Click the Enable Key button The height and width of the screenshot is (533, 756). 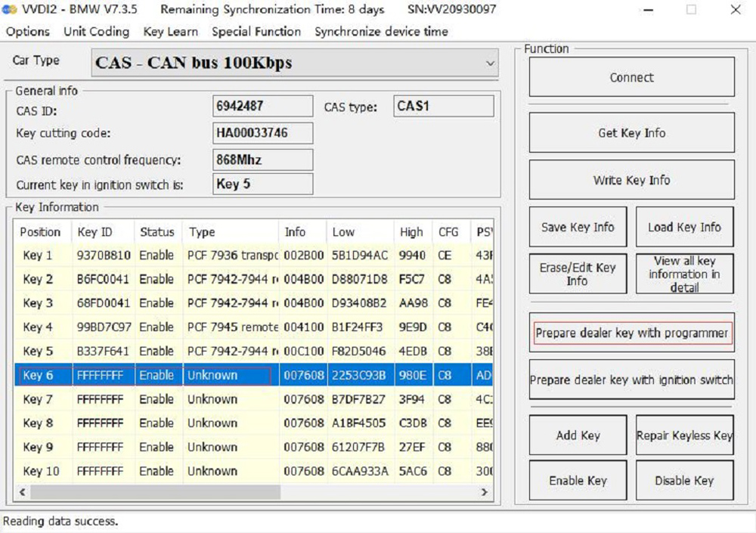point(578,480)
